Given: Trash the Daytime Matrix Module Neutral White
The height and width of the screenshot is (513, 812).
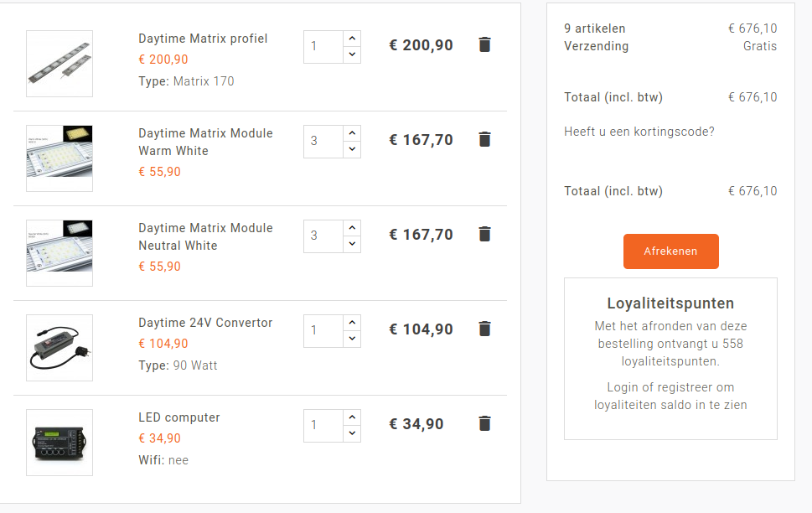Looking at the screenshot, I should click(x=484, y=235).
